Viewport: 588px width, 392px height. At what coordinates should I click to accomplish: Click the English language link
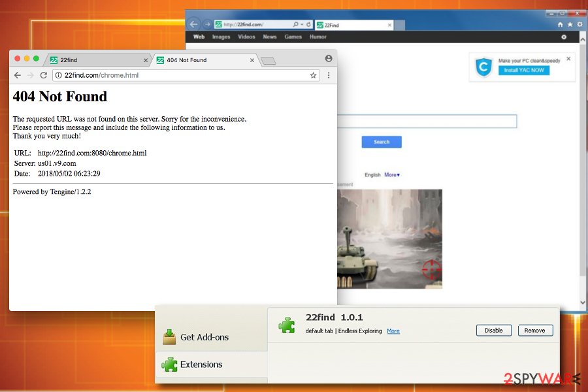tap(372, 175)
